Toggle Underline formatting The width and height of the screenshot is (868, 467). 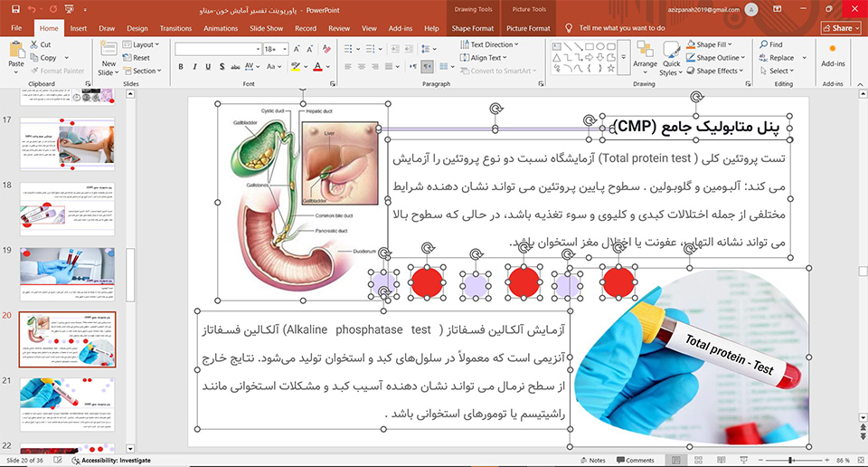pyautogui.click(x=208, y=66)
